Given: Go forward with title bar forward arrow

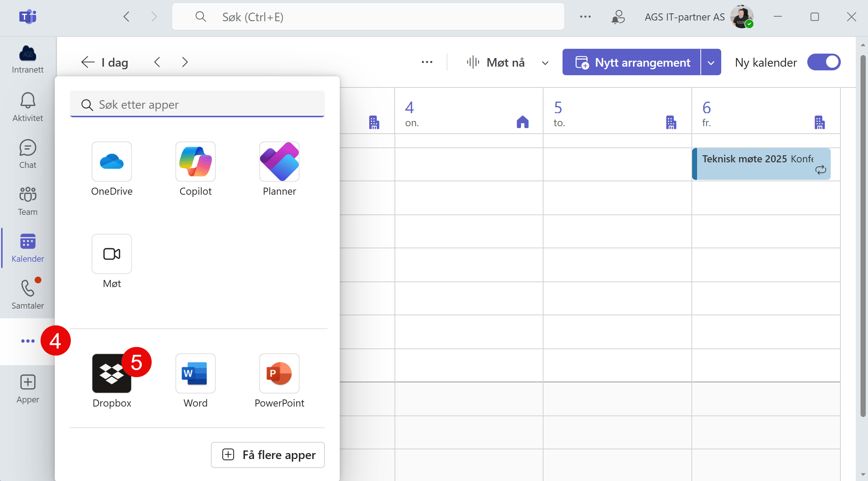Looking at the screenshot, I should click(154, 17).
